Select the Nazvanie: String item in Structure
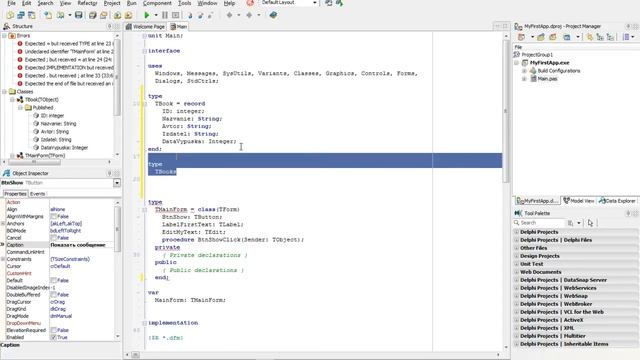This screenshot has height=360, width=640. pos(58,124)
